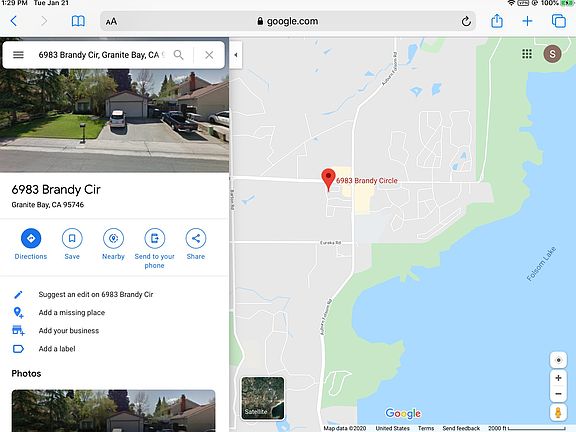This screenshot has height=432, width=576.
Task: Open the Google Maps hamburger menu
Action: pyautogui.click(x=18, y=55)
